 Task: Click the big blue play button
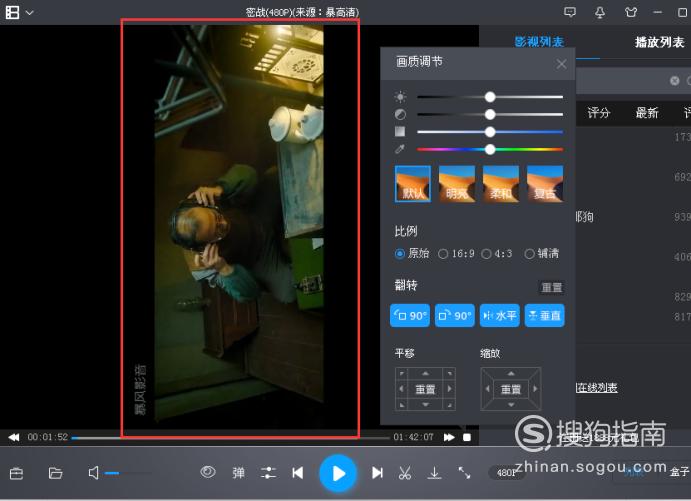(x=338, y=474)
